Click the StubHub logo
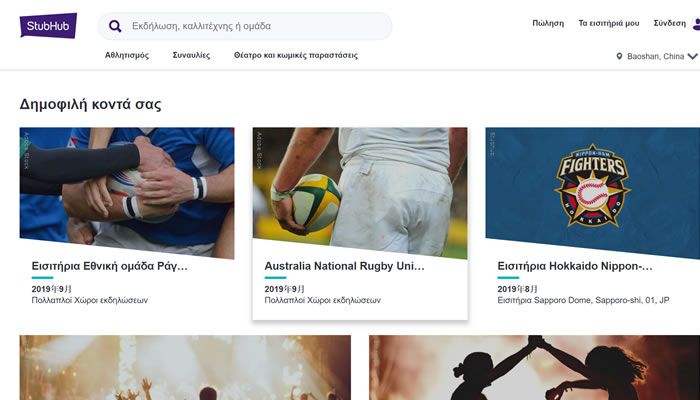This screenshot has height=400, width=700. pos(48,25)
